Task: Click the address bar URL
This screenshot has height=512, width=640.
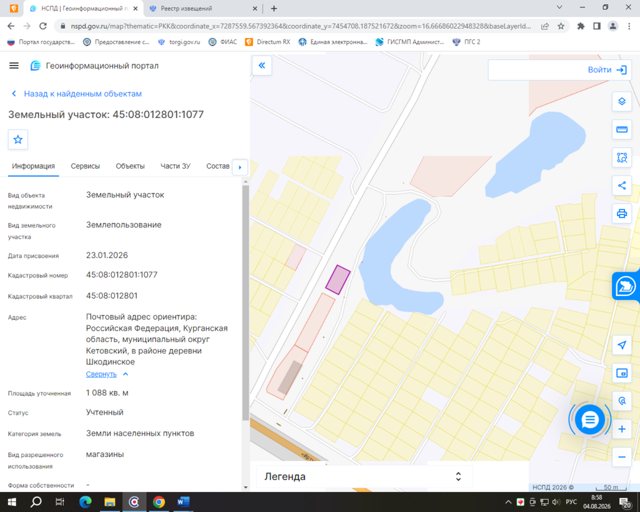Action: pos(300,26)
